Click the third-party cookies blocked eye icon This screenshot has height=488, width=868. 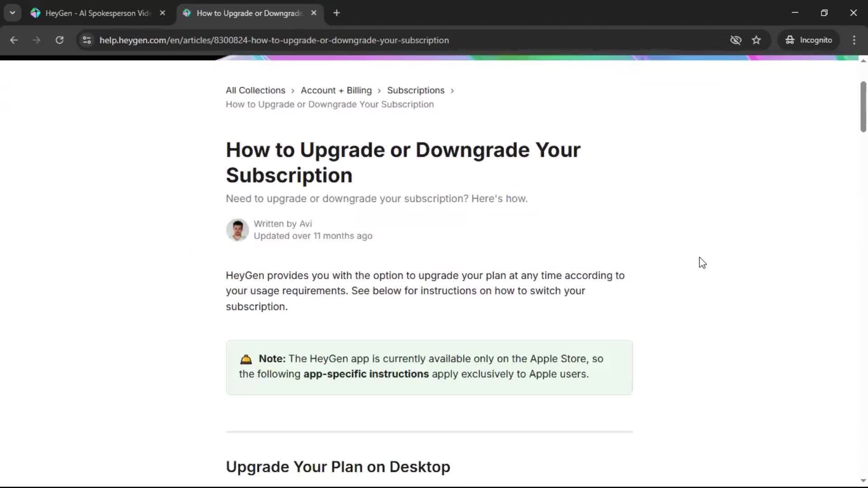coord(736,40)
